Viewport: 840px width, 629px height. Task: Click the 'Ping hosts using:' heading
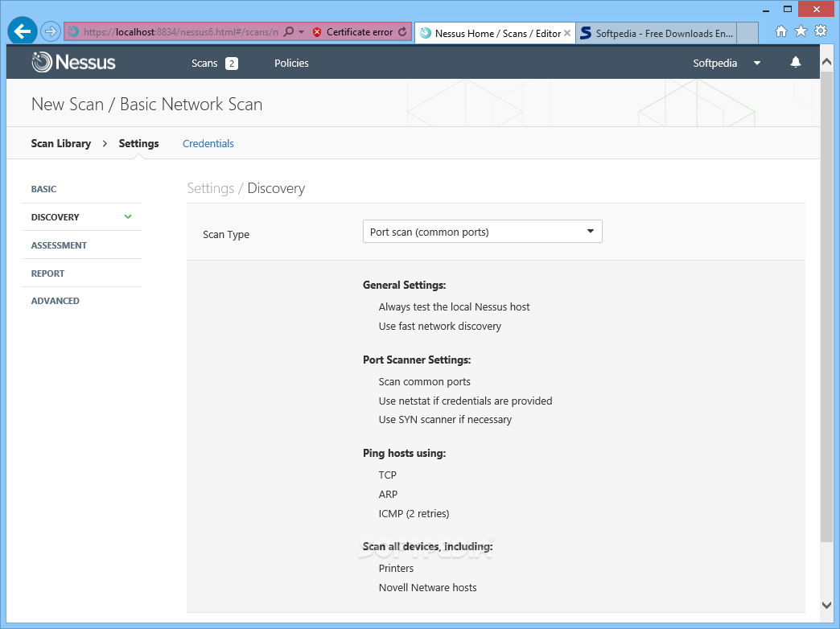[405, 454]
